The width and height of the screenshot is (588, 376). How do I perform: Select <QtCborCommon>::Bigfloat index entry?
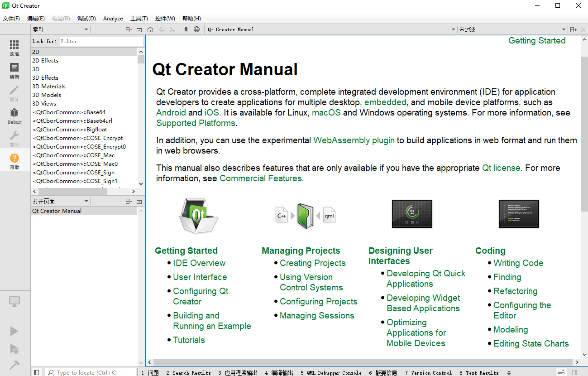pyautogui.click(x=84, y=130)
